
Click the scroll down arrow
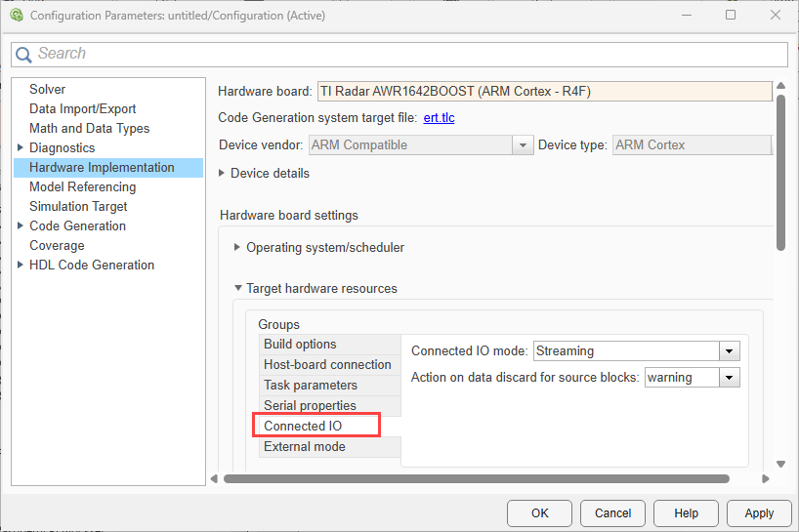point(780,464)
